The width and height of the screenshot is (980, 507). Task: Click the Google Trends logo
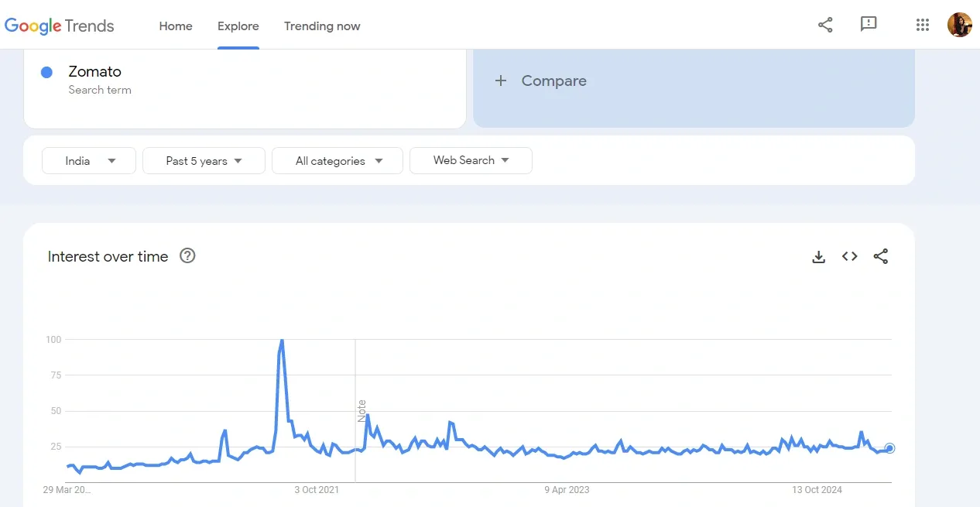click(x=60, y=26)
